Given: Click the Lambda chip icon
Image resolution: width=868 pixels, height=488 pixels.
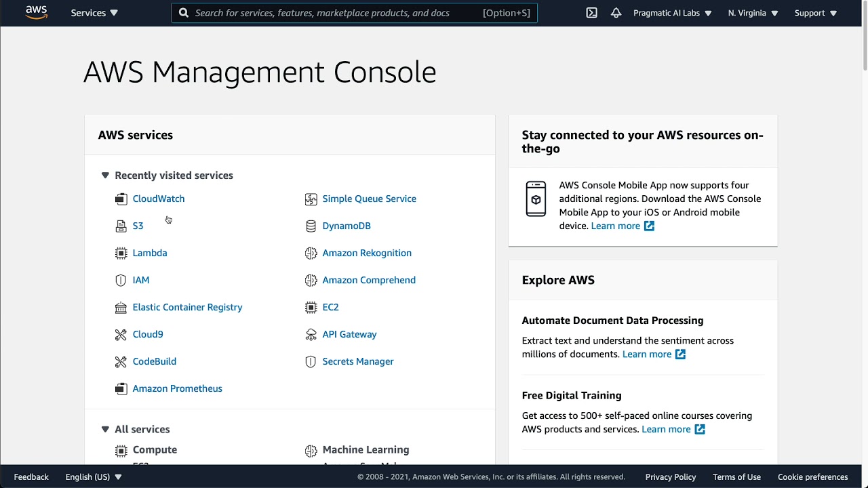Looking at the screenshot, I should (x=121, y=253).
